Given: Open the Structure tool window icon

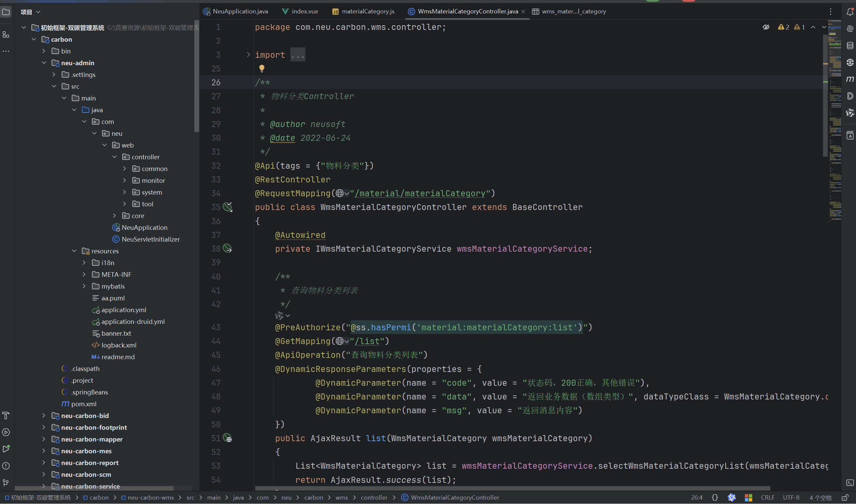Looking at the screenshot, I should (x=6, y=35).
